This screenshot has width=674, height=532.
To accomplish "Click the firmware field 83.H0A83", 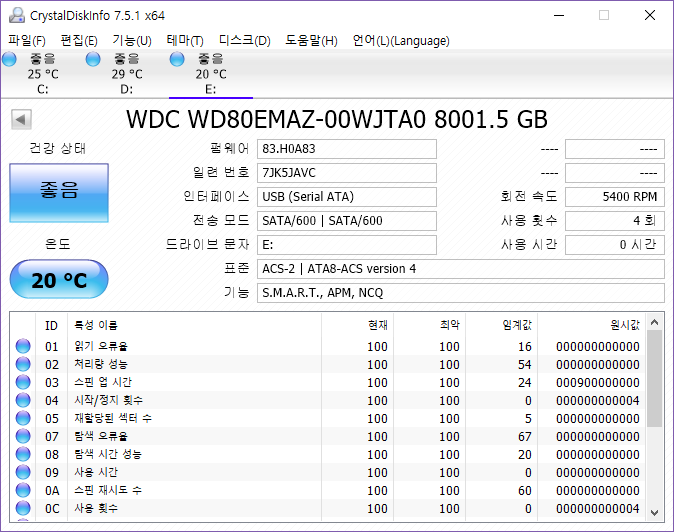I will click(x=347, y=149).
